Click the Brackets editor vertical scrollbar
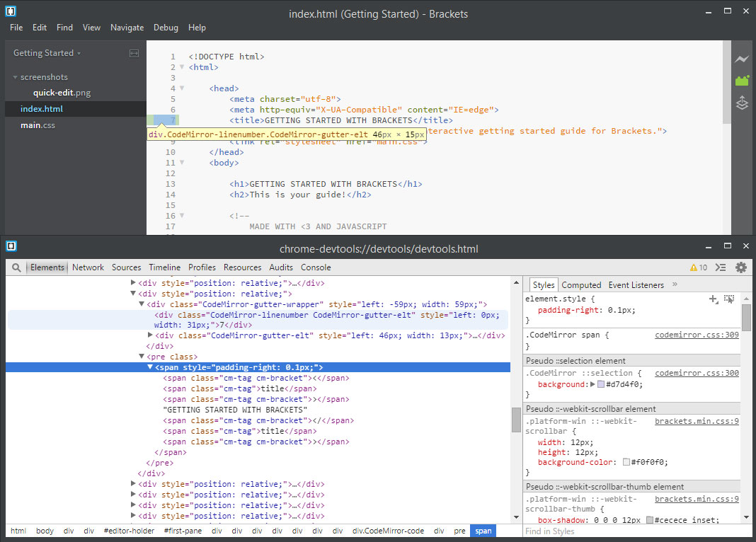The height and width of the screenshot is (542, 756). [x=727, y=82]
